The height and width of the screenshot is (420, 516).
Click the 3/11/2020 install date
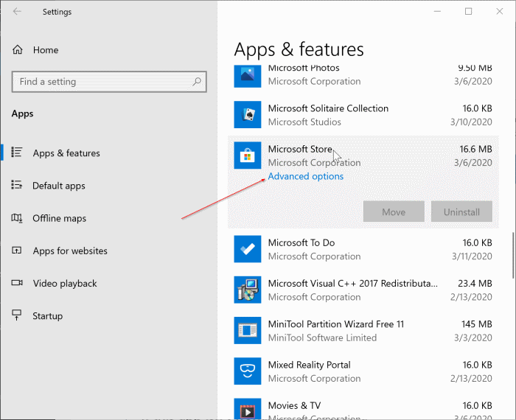472,256
